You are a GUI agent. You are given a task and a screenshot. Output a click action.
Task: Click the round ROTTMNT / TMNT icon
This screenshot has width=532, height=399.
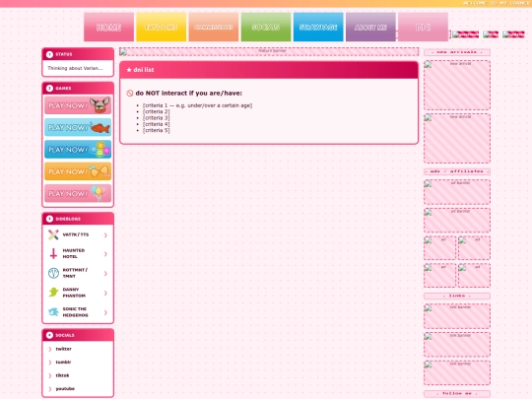click(x=53, y=273)
